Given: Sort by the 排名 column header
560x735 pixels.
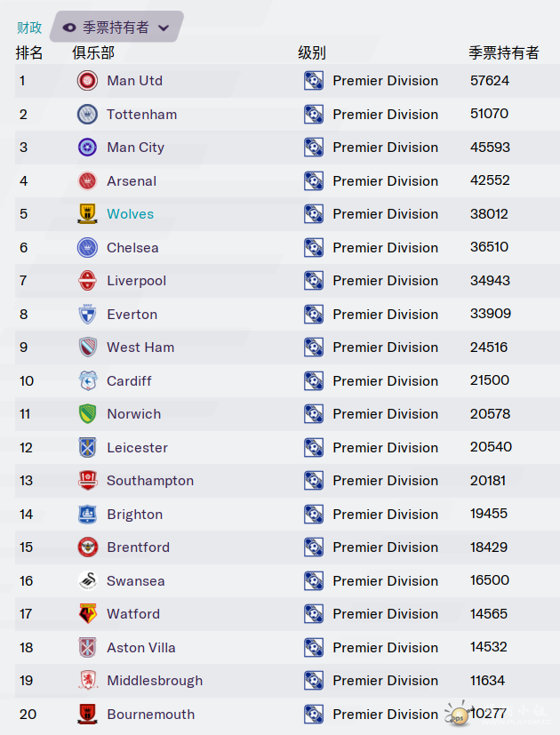Looking at the screenshot, I should (x=29, y=53).
